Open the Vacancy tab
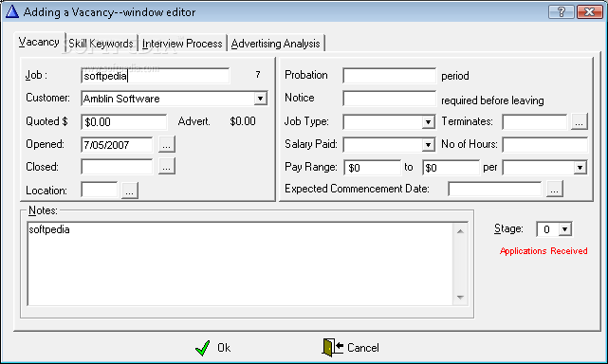Viewport: 608px width, 364px height. 39,42
